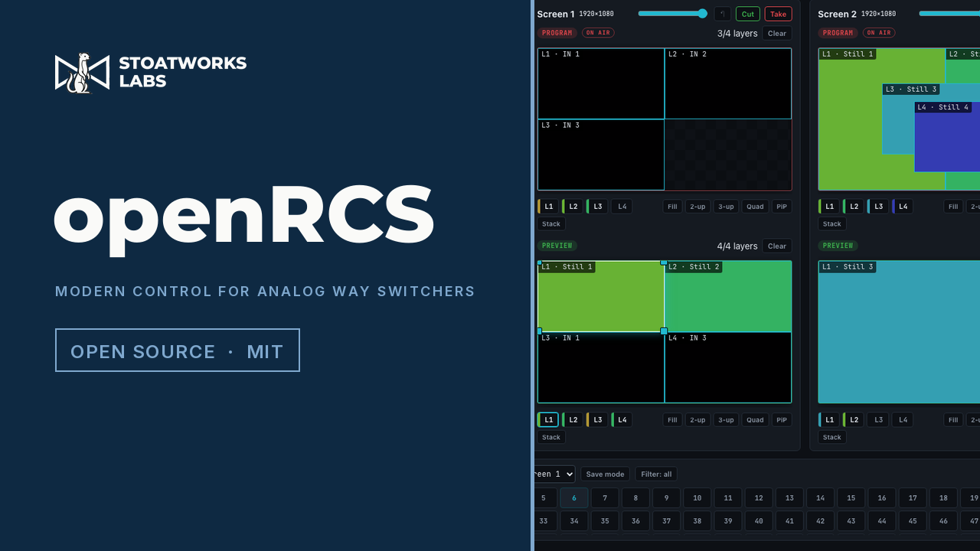
Task: Recall preset number 34
Action: (574, 521)
